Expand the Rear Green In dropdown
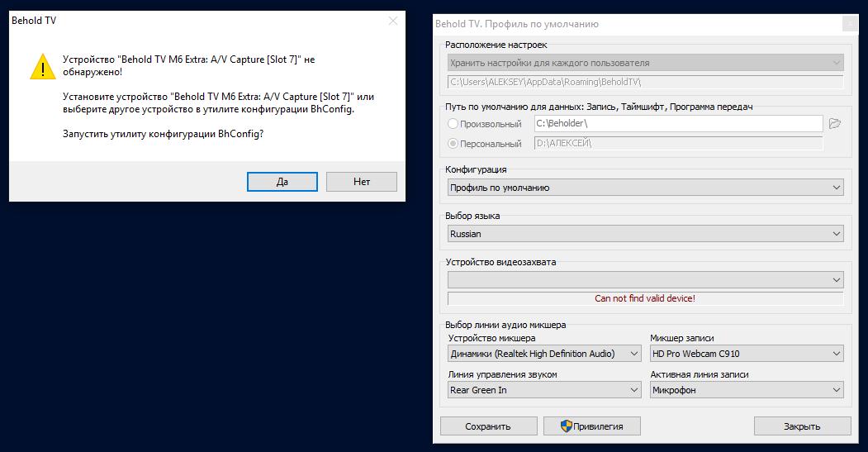 544,390
